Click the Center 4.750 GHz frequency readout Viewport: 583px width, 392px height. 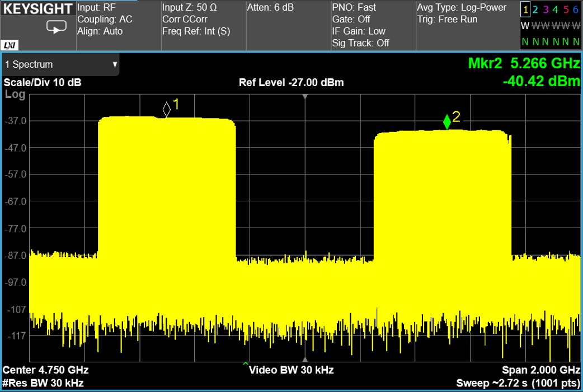click(46, 370)
